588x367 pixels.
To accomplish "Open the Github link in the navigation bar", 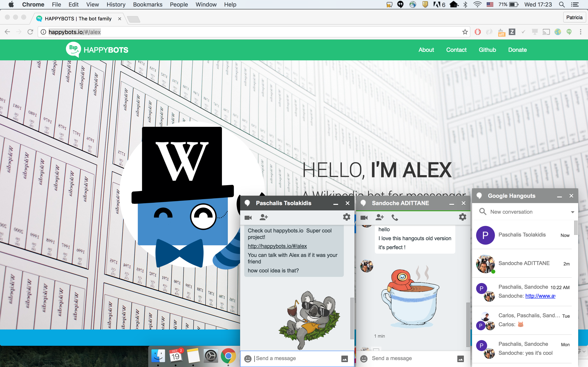I will 487,50.
